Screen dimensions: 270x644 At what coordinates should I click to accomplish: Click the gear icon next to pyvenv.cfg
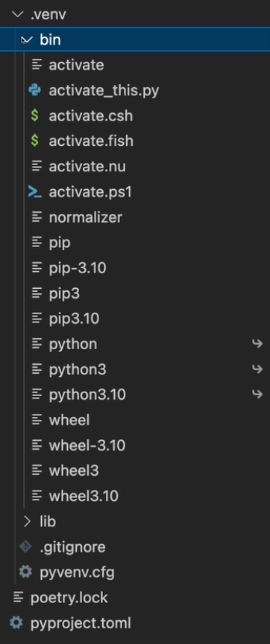pos(25,572)
